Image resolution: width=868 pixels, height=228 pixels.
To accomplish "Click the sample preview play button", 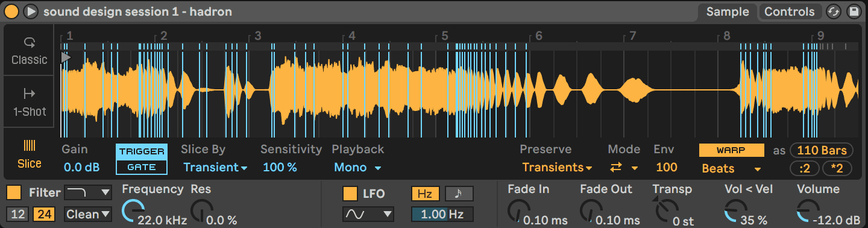I will coord(31,11).
